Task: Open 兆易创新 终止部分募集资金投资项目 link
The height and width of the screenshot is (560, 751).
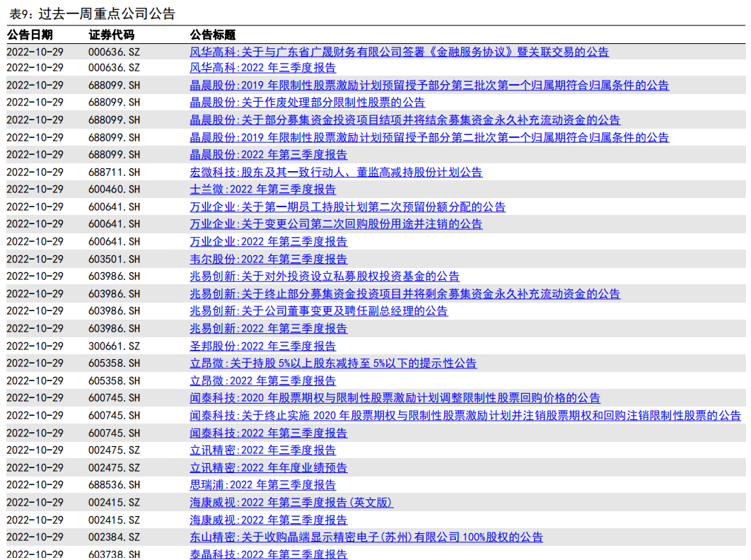Action: (404, 293)
